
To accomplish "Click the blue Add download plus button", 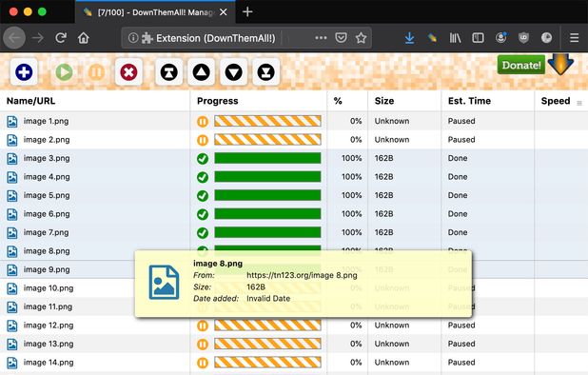I will (x=24, y=72).
